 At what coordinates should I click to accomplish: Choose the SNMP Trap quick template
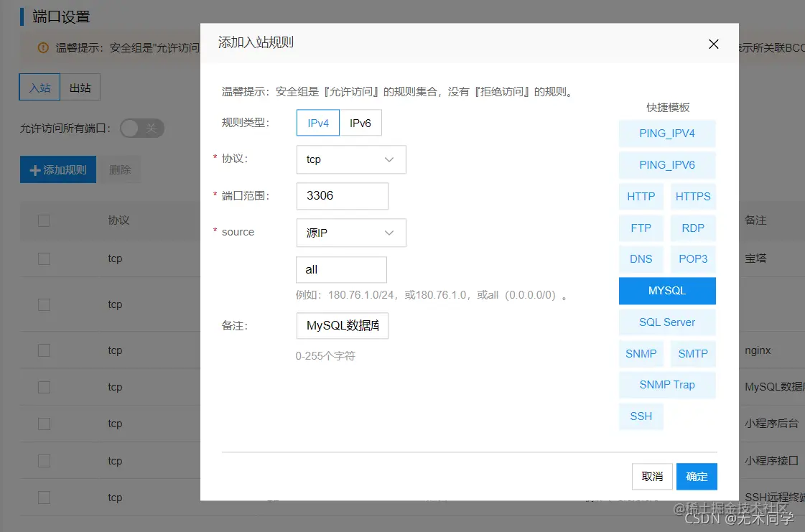tap(666, 385)
